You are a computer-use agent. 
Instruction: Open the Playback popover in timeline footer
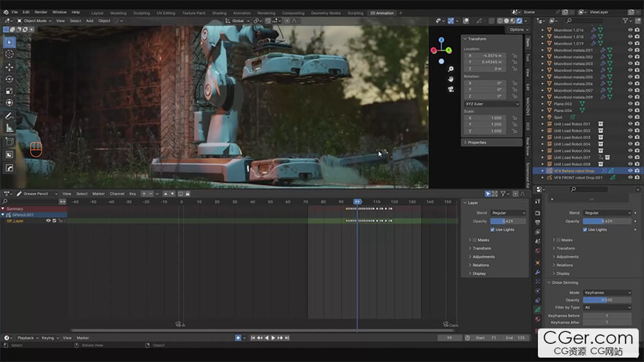pos(28,338)
